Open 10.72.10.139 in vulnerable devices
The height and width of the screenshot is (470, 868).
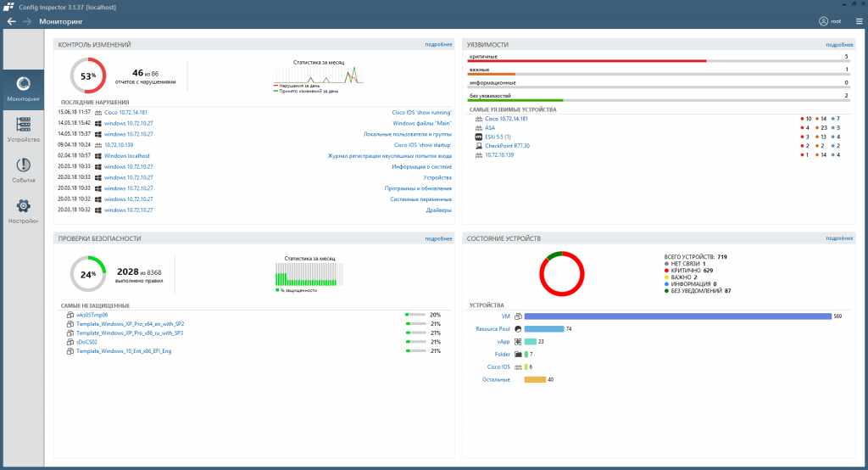tap(499, 154)
